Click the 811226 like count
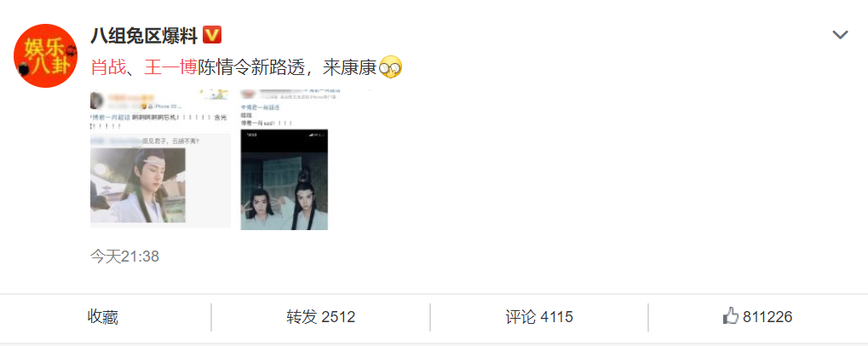The image size is (868, 346). [767, 317]
